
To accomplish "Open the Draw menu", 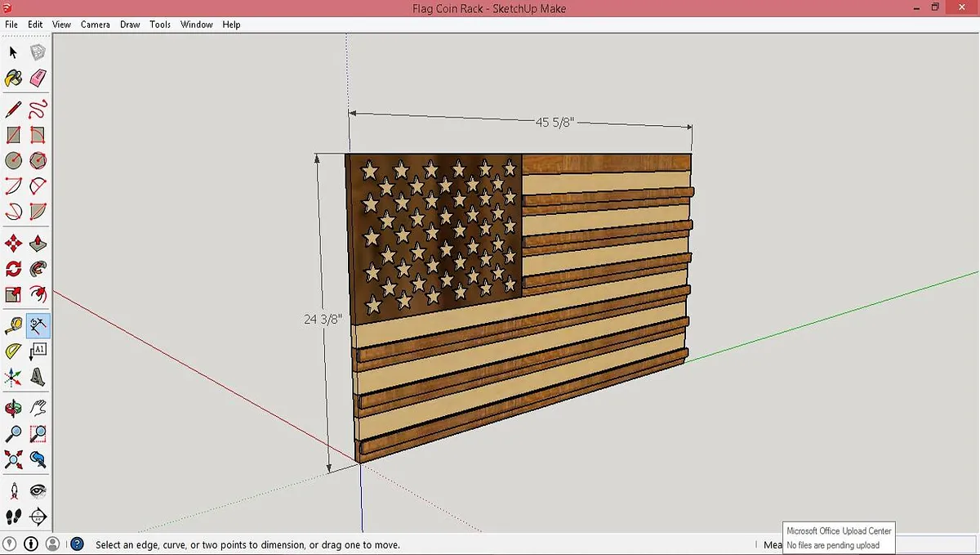I will pos(130,25).
